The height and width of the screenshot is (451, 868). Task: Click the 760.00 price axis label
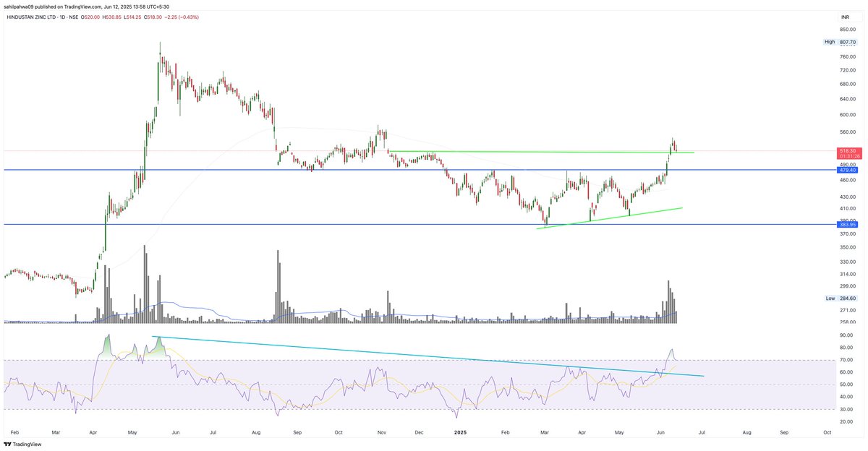pyautogui.click(x=847, y=56)
